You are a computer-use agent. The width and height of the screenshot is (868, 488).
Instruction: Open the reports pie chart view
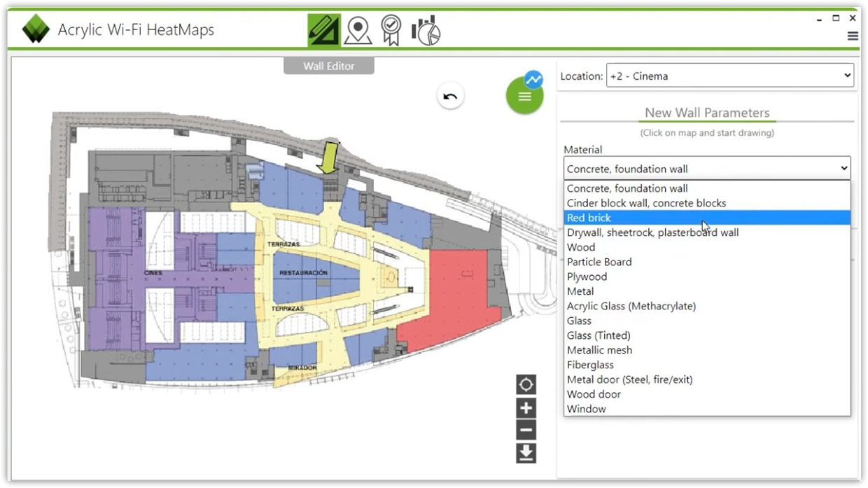(426, 29)
